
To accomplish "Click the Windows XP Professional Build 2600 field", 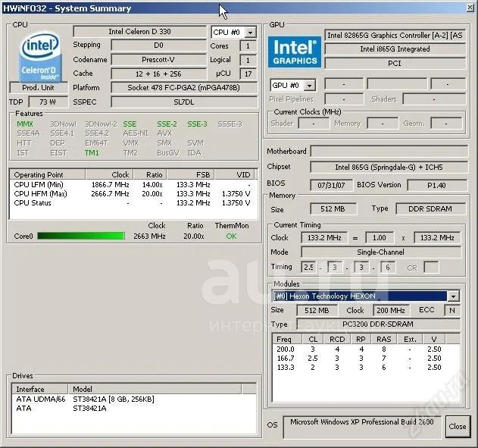I will [362, 427].
